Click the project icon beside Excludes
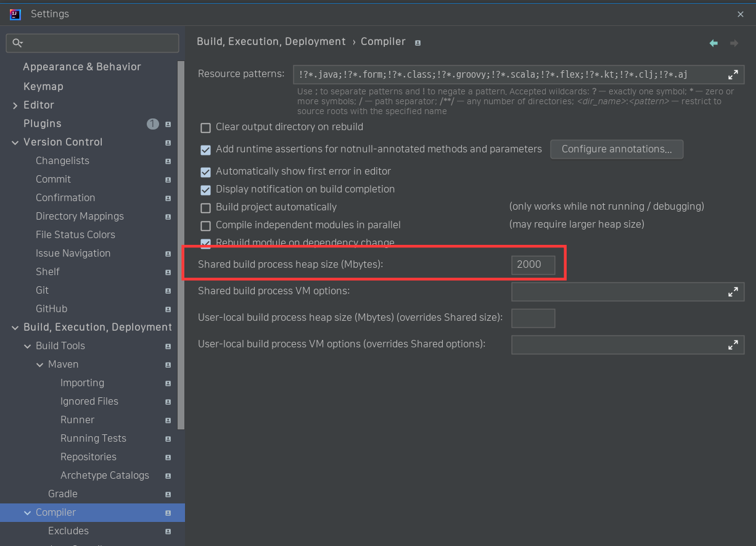The image size is (756, 546). [x=168, y=531]
